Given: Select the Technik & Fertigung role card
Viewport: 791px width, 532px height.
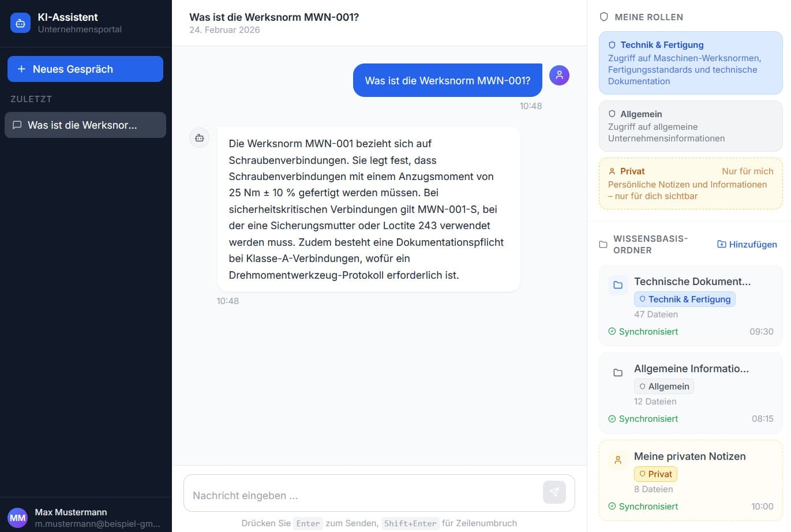Looking at the screenshot, I should [690, 62].
